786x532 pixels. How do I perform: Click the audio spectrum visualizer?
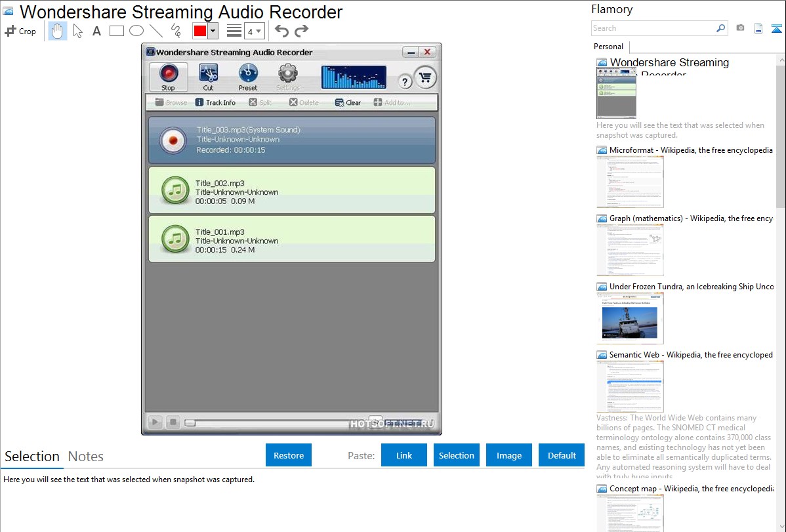click(354, 77)
